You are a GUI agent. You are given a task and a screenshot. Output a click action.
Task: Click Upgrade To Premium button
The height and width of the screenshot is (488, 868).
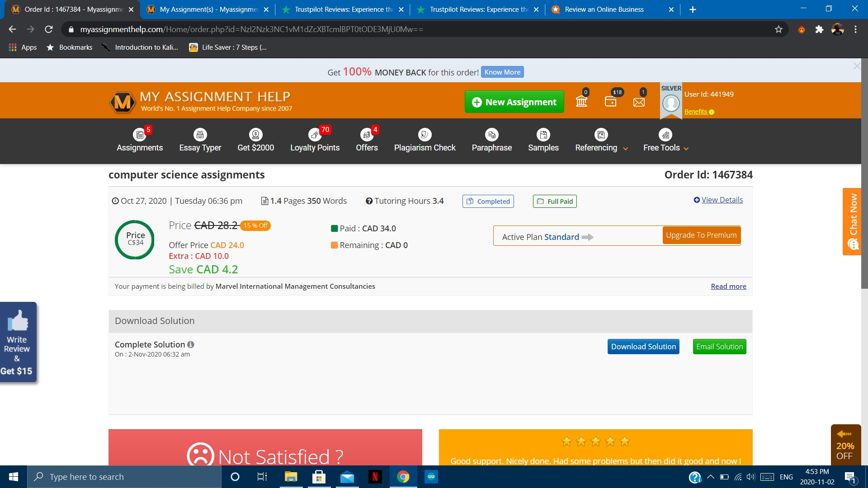coord(701,235)
